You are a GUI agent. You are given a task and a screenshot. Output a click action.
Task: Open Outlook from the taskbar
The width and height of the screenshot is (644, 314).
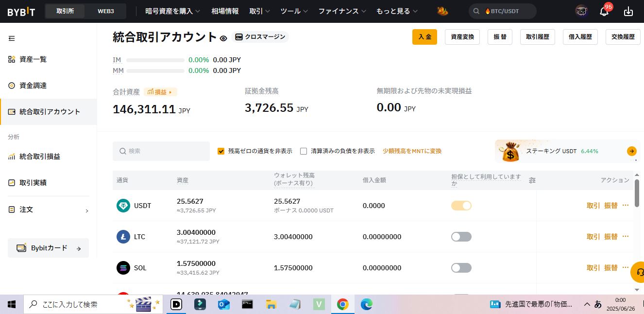coord(224,305)
